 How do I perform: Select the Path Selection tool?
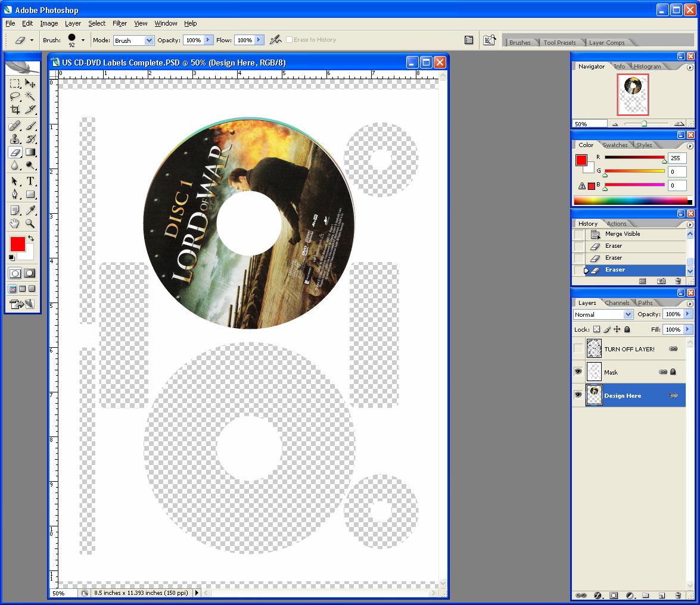click(x=15, y=181)
